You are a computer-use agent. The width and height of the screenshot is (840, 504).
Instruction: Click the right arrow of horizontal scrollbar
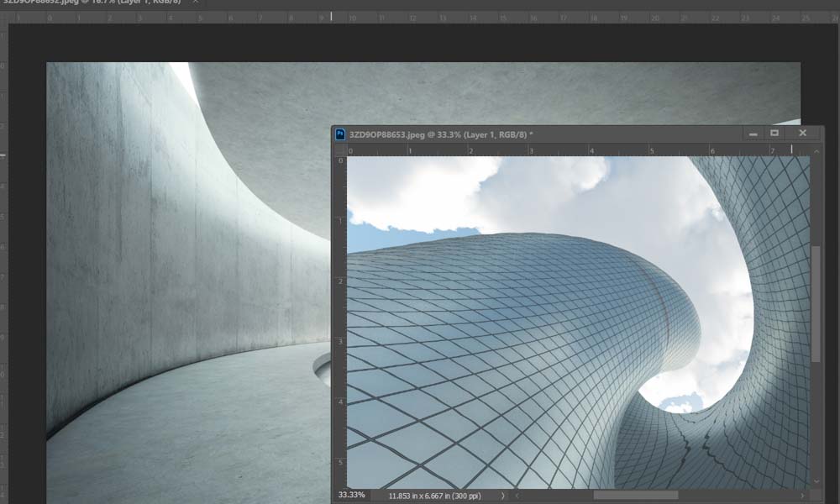[x=804, y=496]
